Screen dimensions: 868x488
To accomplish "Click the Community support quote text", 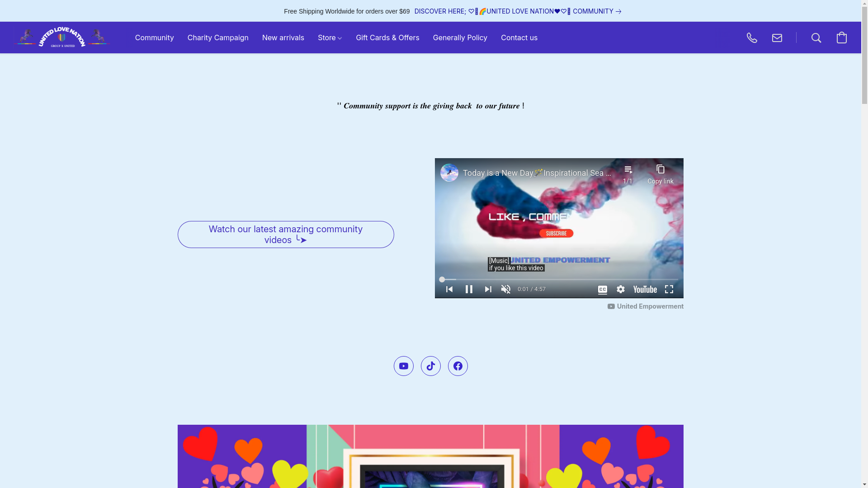I will [430, 106].
